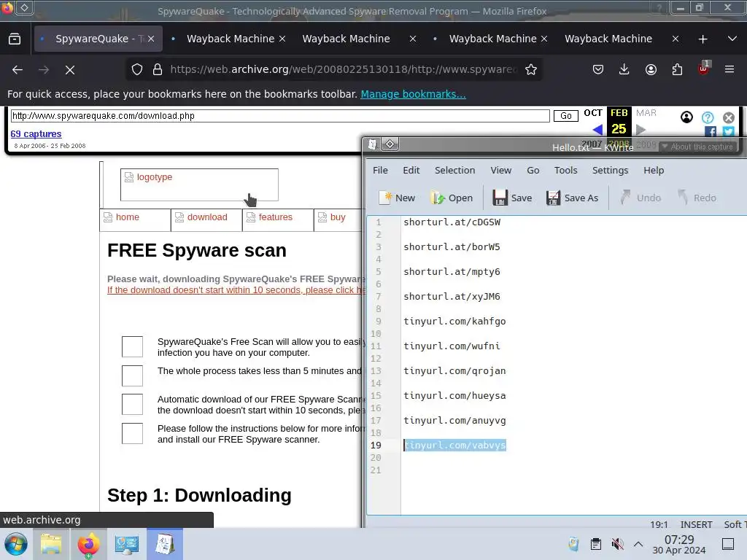Click line tinyurl.com/kahfgo in KWrite
This screenshot has height=560, width=747.
tap(454, 321)
